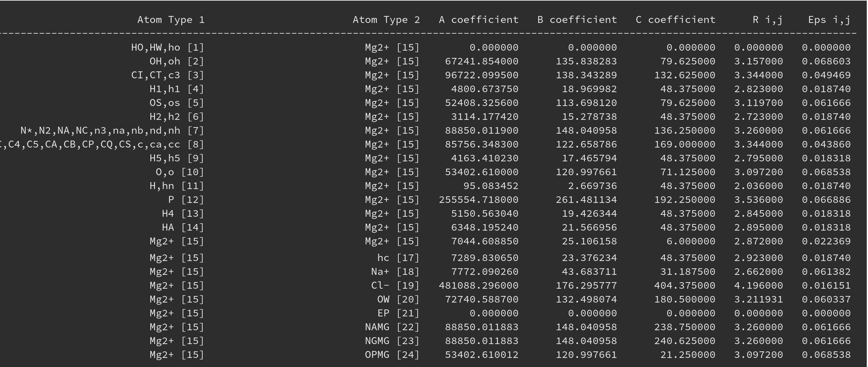Click the Eps value 0.022369
This screenshot has height=367, width=868.
826,241
